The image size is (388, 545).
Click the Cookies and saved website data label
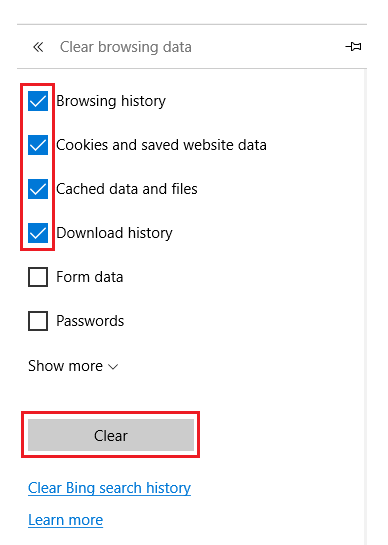click(161, 145)
